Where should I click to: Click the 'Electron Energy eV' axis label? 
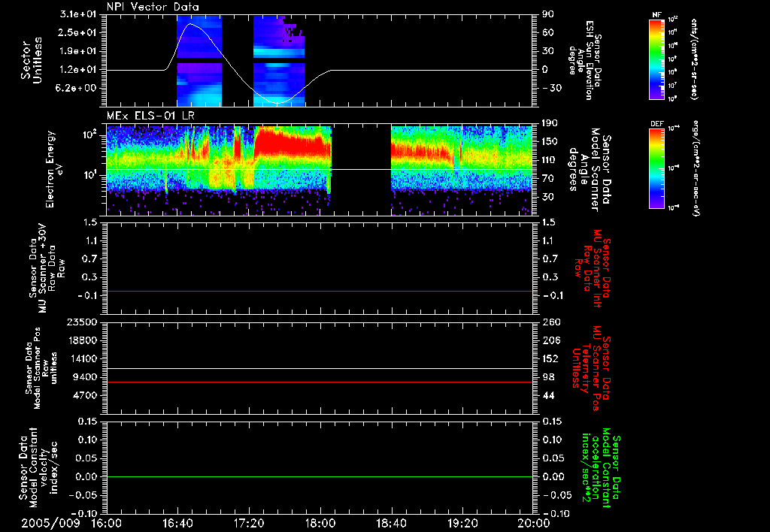(53, 169)
